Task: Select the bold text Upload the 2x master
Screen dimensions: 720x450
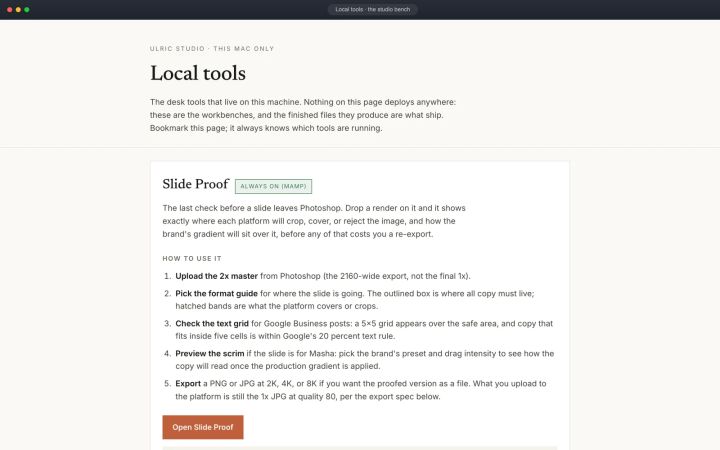Action: pyautogui.click(x=216, y=276)
